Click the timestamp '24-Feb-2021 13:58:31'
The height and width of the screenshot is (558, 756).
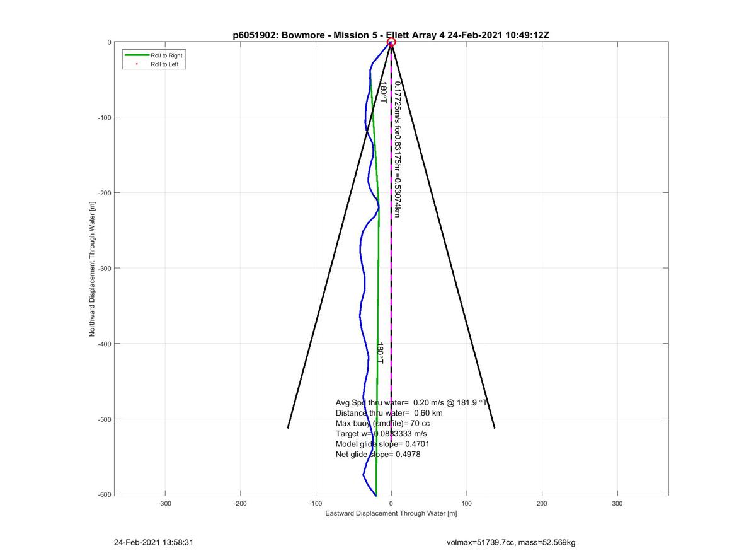tap(153, 542)
